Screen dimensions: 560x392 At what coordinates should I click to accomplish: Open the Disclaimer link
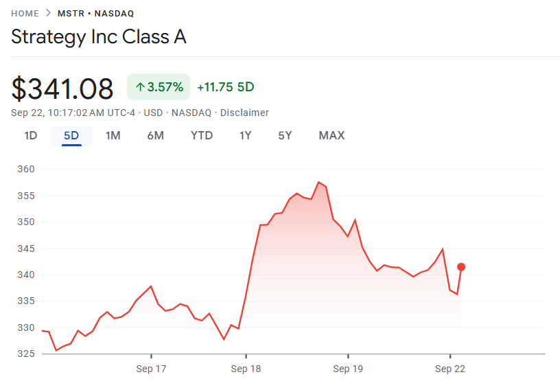coord(244,113)
